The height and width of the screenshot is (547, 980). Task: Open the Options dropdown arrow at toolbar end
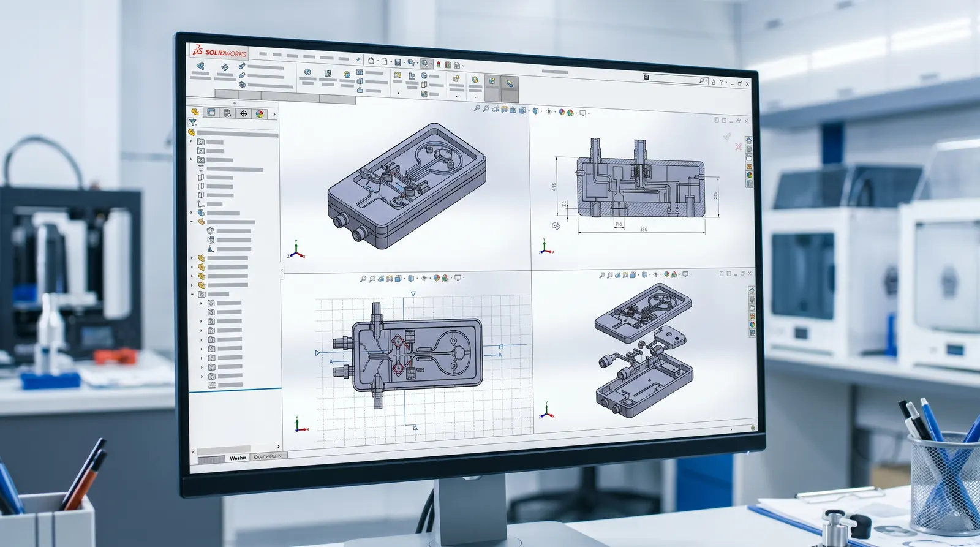[463, 66]
